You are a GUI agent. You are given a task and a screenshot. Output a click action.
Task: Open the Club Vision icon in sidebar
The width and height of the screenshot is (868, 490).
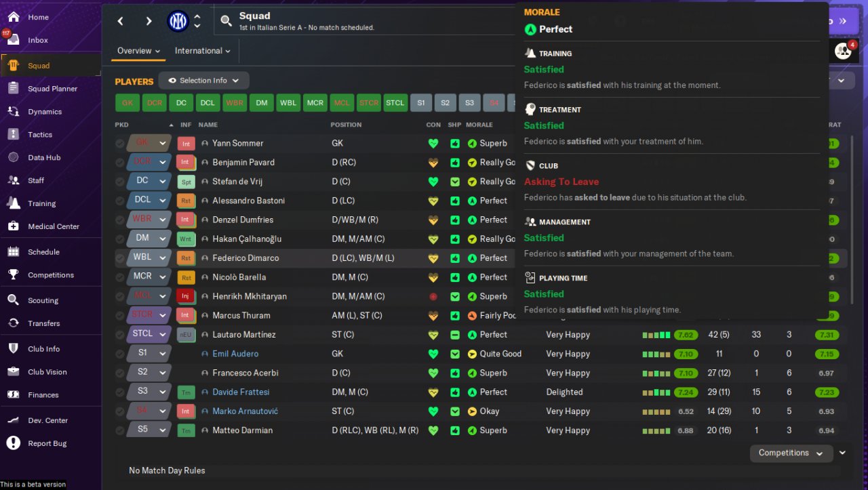[14, 371]
